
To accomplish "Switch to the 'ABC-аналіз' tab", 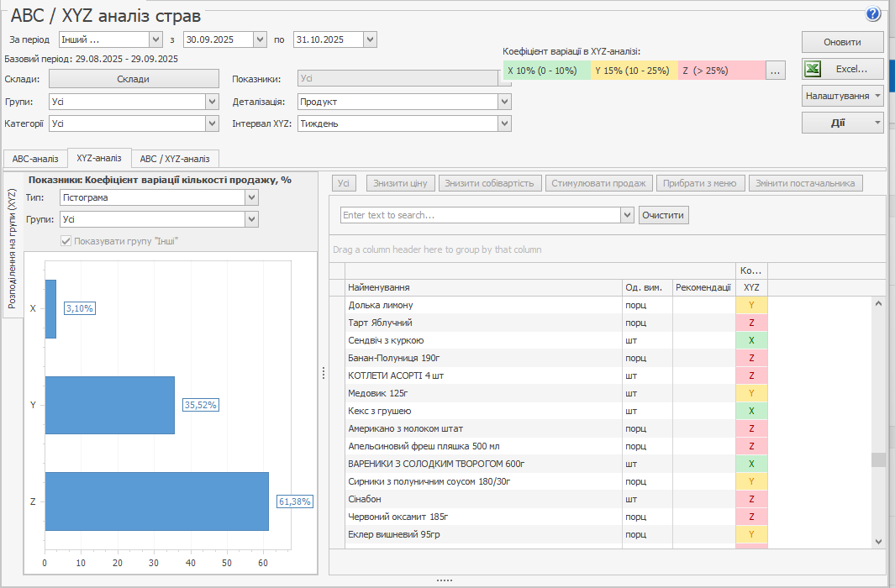I will coord(34,159).
